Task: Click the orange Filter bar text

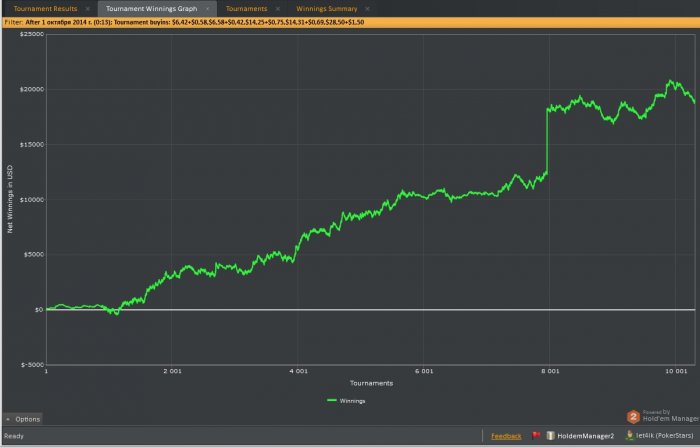Action: [184, 22]
